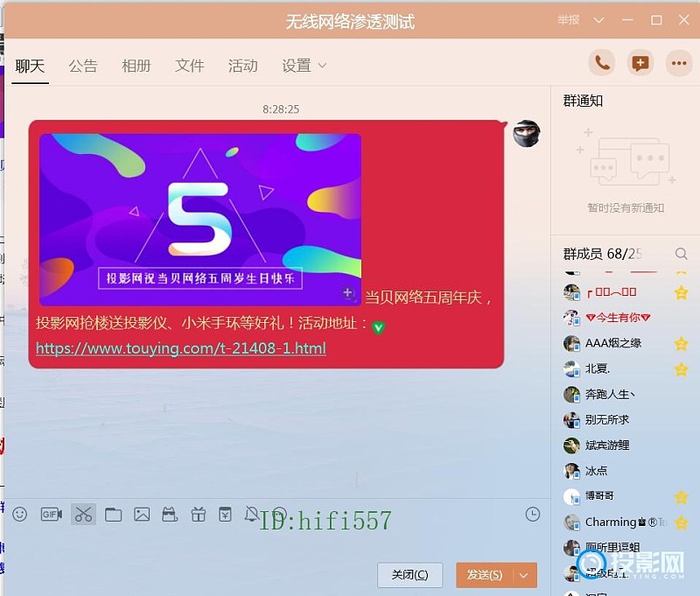Click the 暂时没有新通知 placeholder text
This screenshot has width=700, height=596.
(x=626, y=207)
